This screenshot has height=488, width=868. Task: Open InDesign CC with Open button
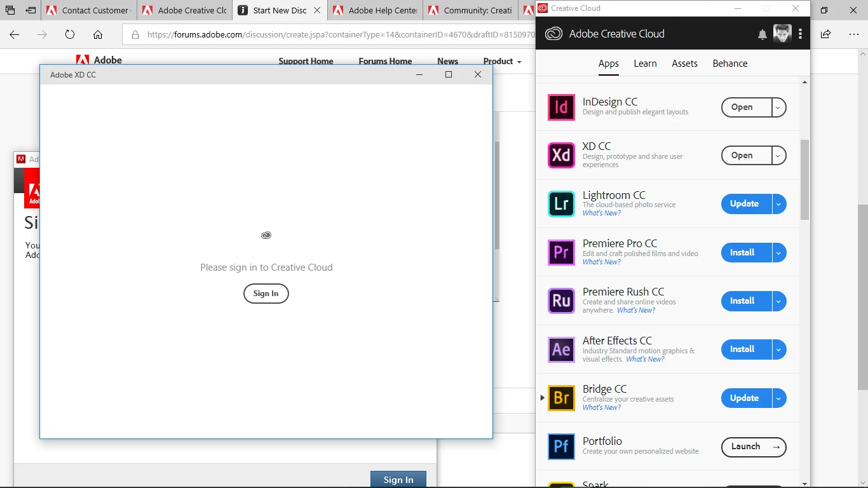point(747,107)
